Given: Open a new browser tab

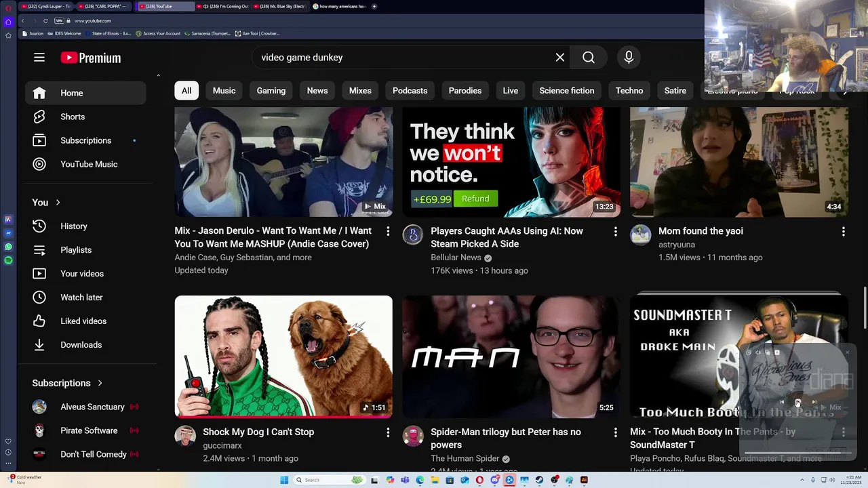Looking at the screenshot, I should [374, 6].
